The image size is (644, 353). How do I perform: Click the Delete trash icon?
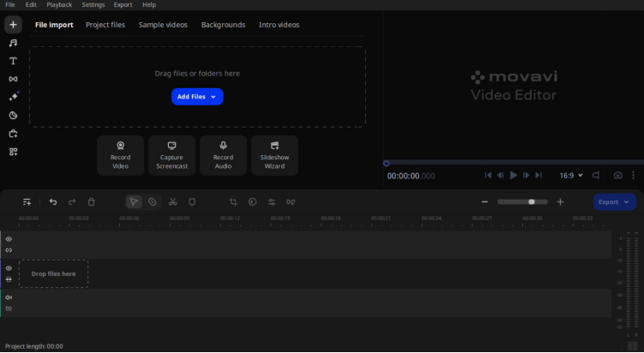(x=91, y=202)
